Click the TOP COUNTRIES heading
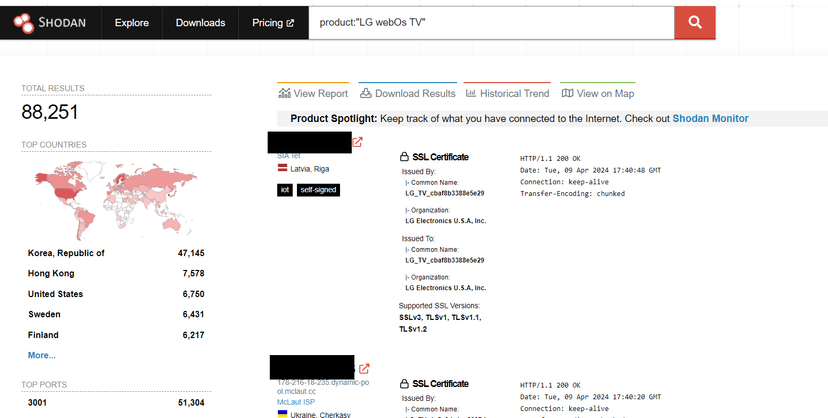Viewport: 828px width, 418px height. (x=54, y=145)
